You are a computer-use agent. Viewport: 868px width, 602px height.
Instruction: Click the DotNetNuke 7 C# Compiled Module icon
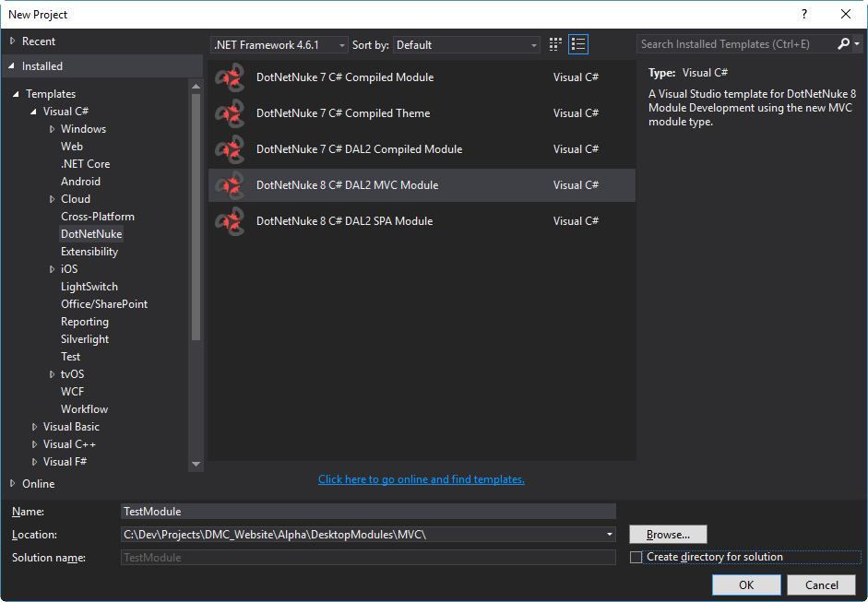230,77
